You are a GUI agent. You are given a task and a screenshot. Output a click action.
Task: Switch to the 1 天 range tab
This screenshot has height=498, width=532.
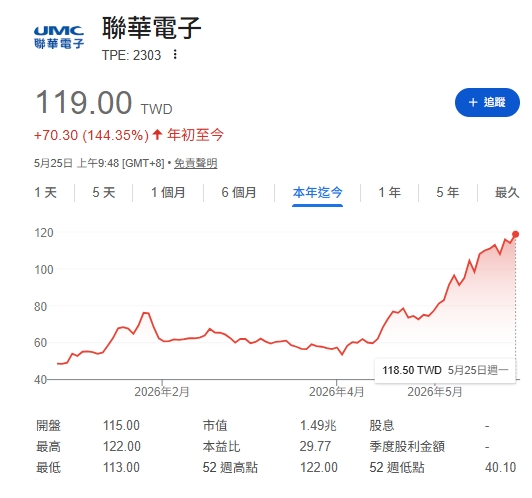tap(45, 193)
